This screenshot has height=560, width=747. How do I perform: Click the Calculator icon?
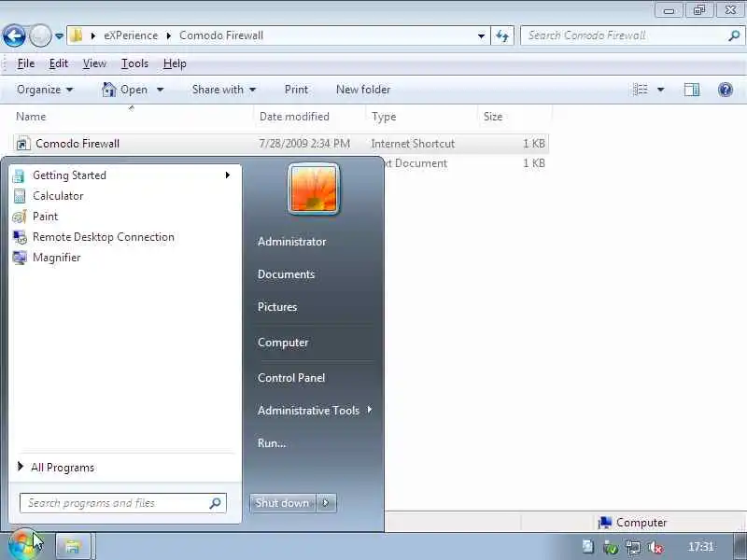pyautogui.click(x=20, y=196)
